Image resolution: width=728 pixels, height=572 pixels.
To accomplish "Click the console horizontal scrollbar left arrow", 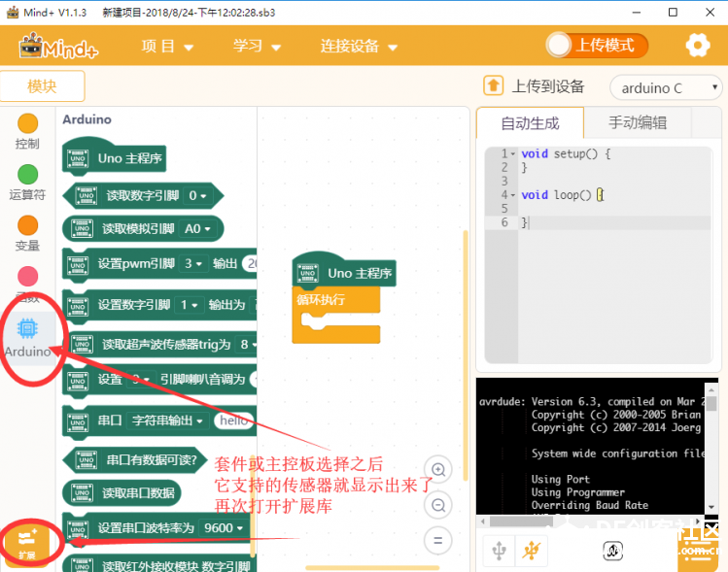I will pyautogui.click(x=483, y=521).
